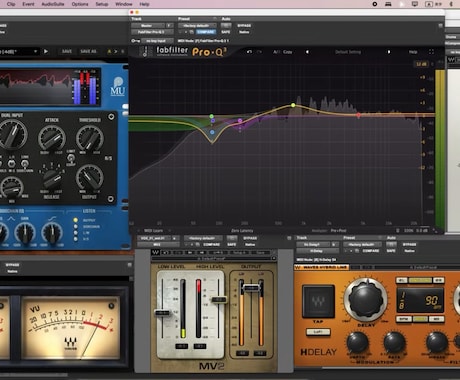Click BYPASS in the H-Delay window header
Screen dimensions: 460x380
(x=409, y=244)
